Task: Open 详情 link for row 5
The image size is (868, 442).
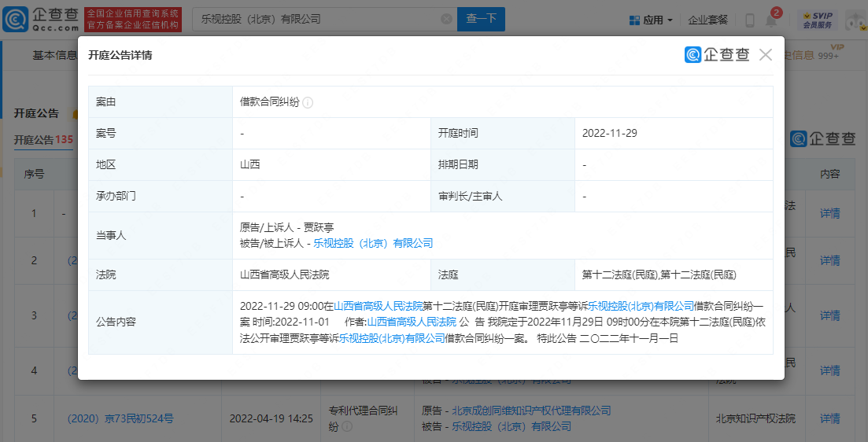Action: coord(829,418)
